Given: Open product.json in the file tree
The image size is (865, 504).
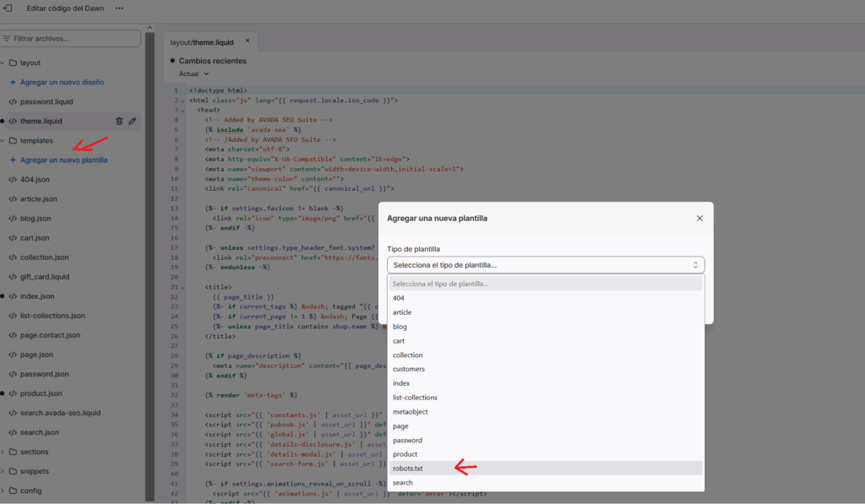Looking at the screenshot, I should click(41, 393).
